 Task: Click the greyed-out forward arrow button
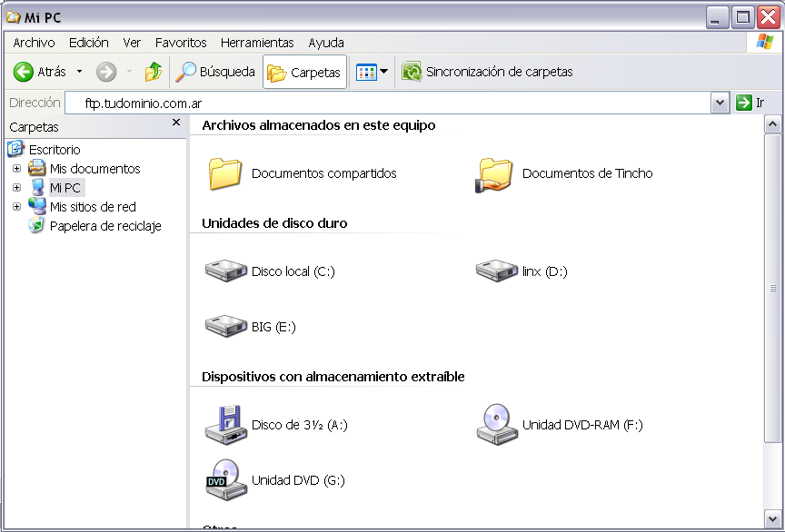pos(106,72)
